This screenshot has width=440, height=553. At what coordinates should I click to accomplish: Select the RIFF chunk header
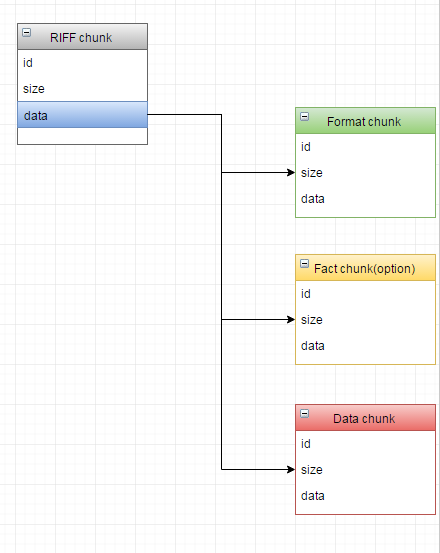click(x=82, y=37)
